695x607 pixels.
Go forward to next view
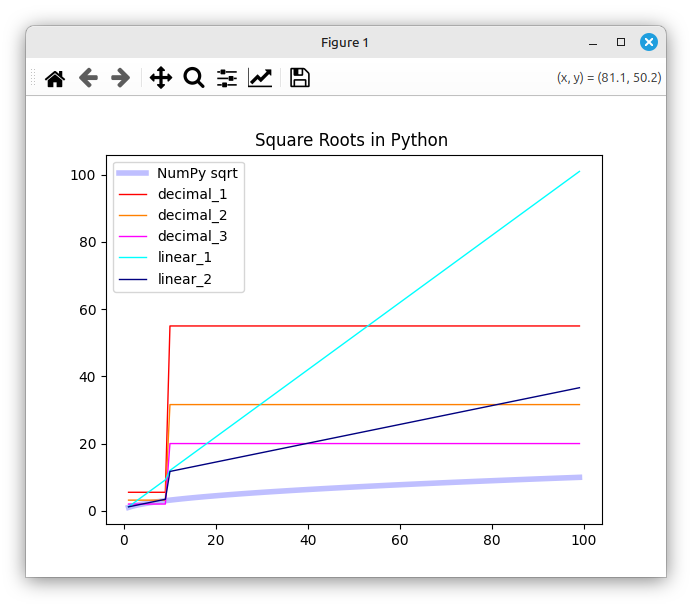(x=120, y=78)
